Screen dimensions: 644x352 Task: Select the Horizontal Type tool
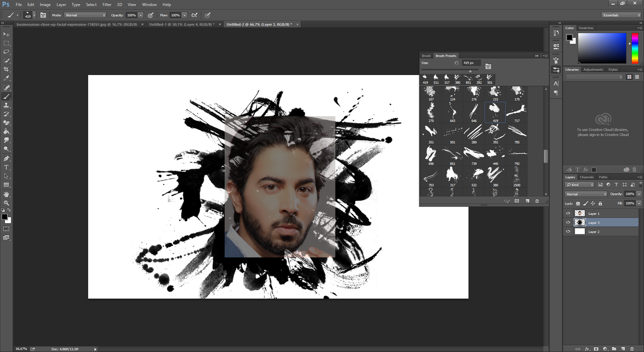point(7,167)
